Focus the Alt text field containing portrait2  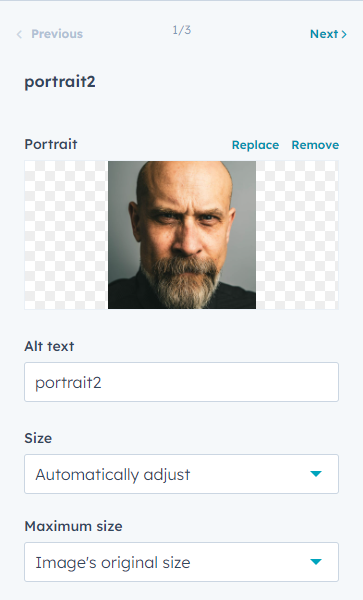pyautogui.click(x=181, y=382)
